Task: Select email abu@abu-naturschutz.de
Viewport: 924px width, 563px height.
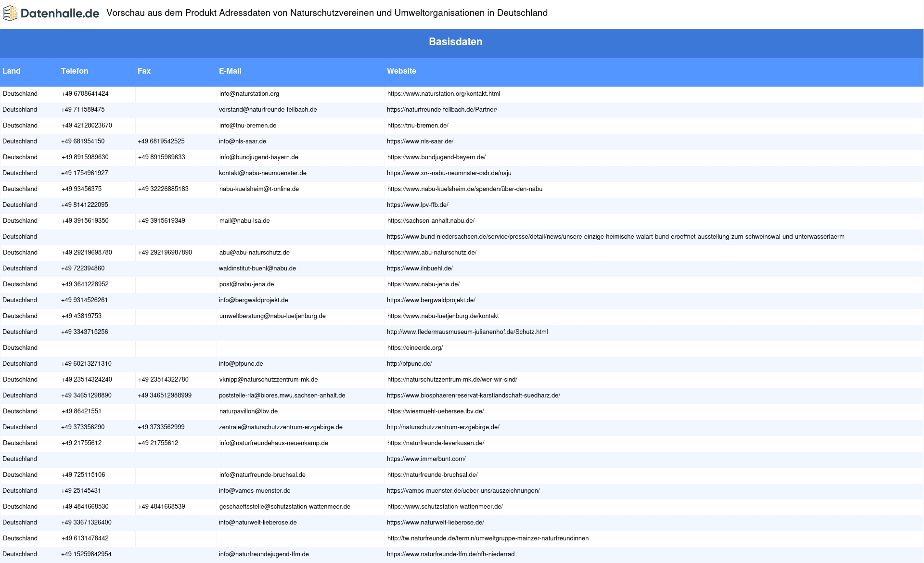Action: 255,253
